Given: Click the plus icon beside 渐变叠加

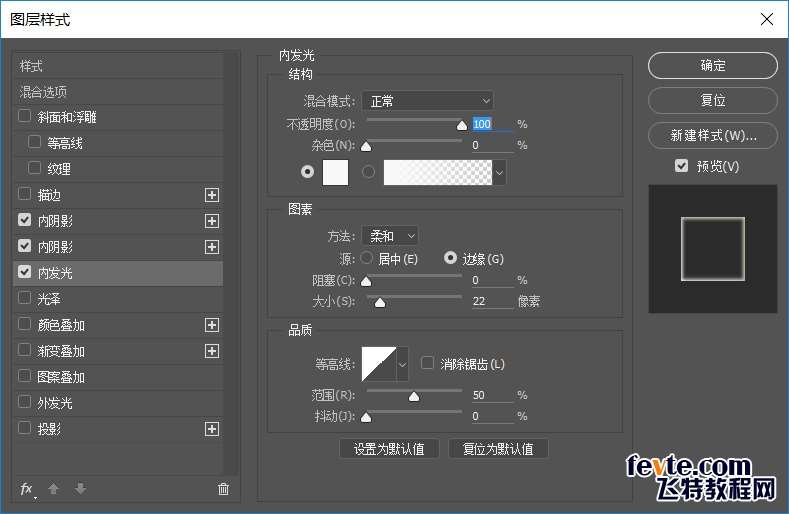Looking at the screenshot, I should pos(212,351).
